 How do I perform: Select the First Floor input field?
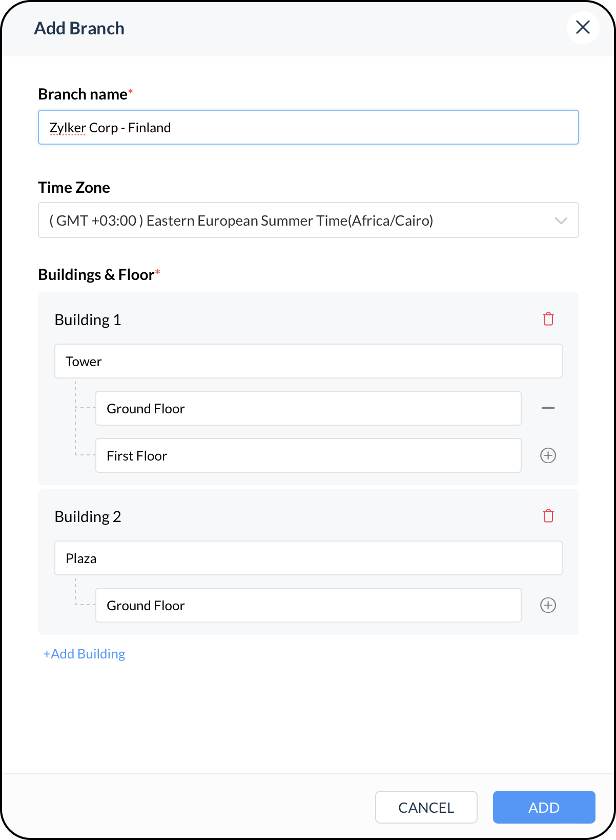(309, 455)
